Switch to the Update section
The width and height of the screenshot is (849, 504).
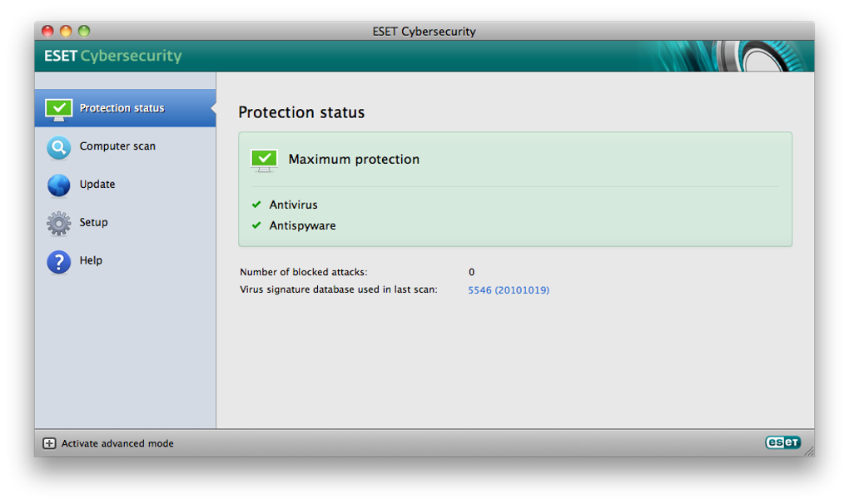(x=97, y=185)
